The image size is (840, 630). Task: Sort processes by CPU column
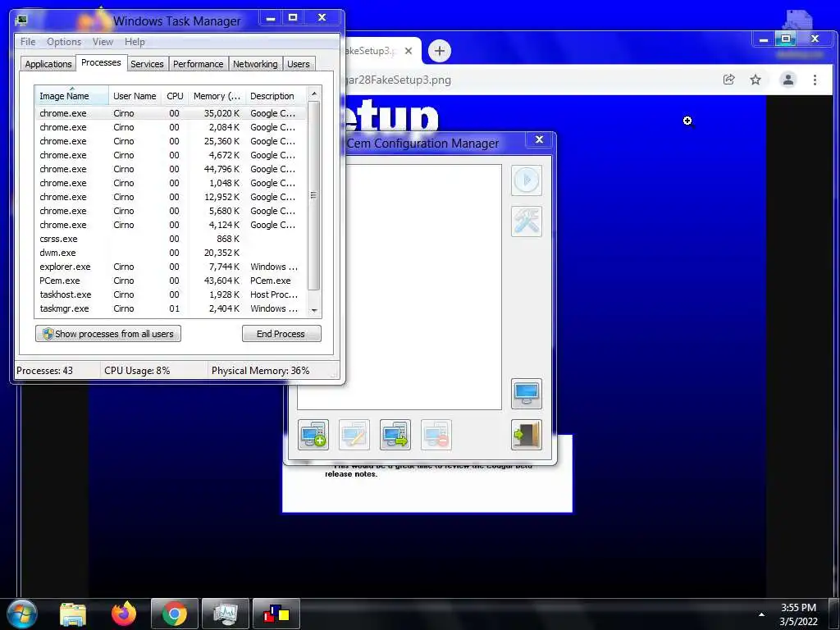click(x=175, y=96)
